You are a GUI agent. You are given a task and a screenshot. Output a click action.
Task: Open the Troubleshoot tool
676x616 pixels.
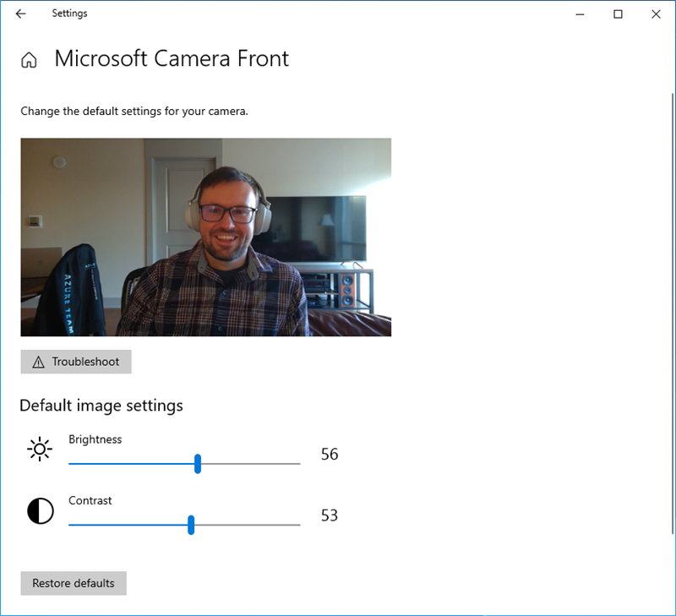pyautogui.click(x=76, y=362)
